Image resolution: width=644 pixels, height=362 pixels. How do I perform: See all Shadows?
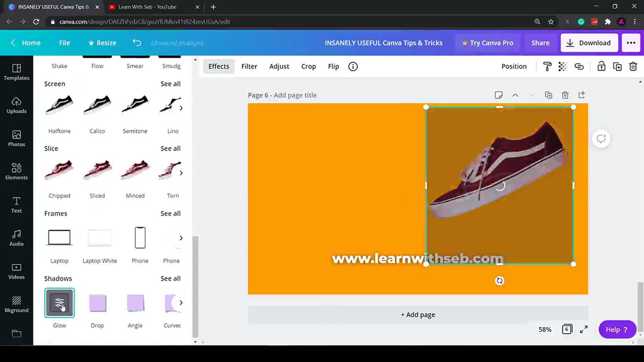pos(170,278)
